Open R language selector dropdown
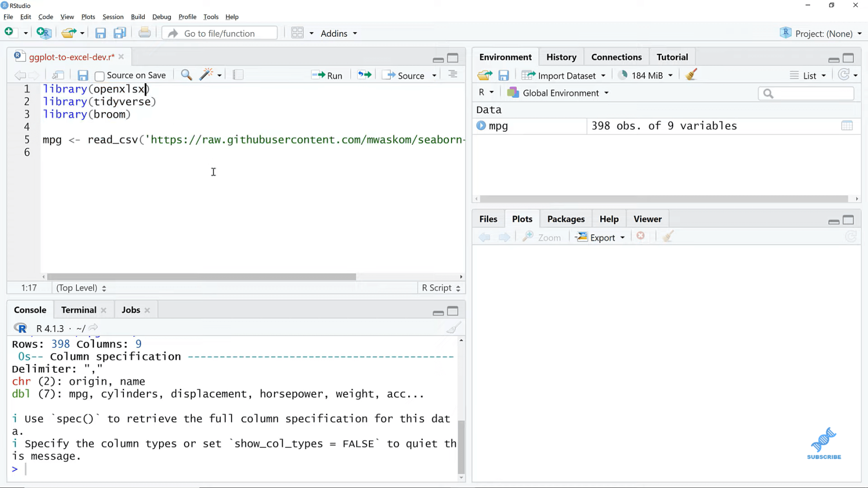Image resolution: width=868 pixels, height=488 pixels. 486,93
